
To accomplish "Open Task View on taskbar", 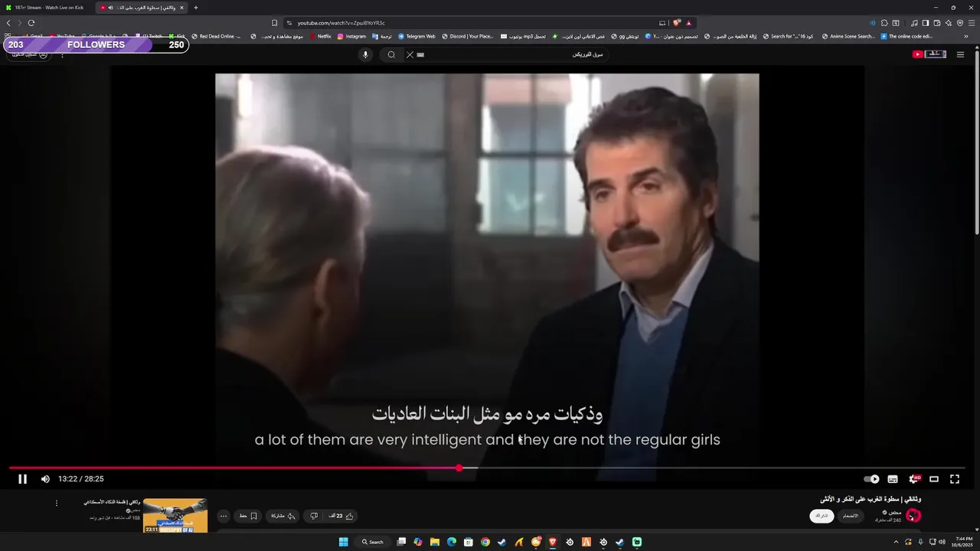I will tap(401, 542).
